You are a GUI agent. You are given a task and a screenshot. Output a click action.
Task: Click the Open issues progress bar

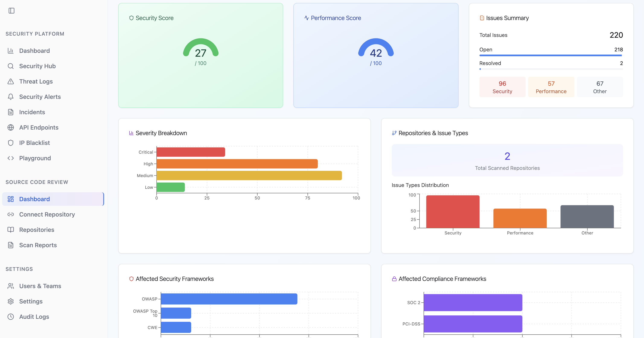pyautogui.click(x=551, y=55)
